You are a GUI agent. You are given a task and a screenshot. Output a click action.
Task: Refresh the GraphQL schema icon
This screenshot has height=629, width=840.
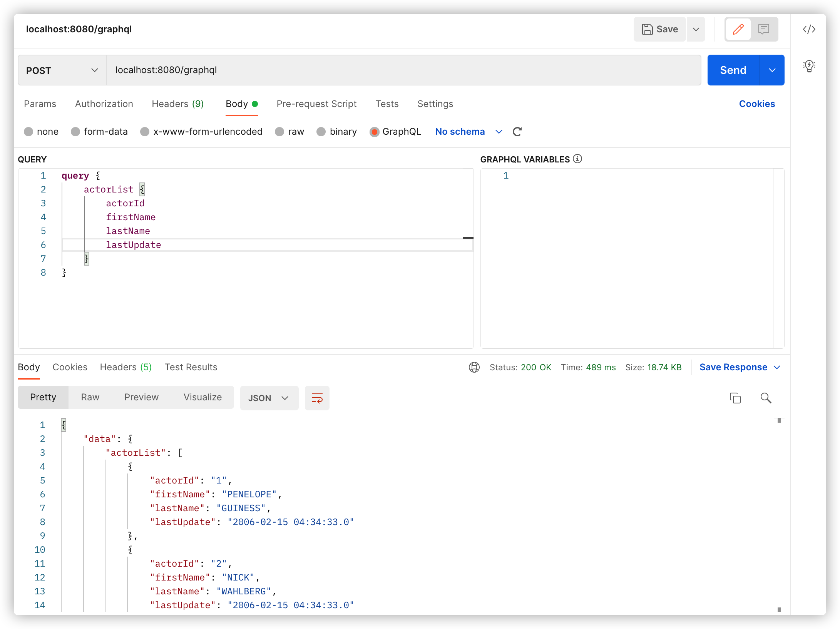517,132
